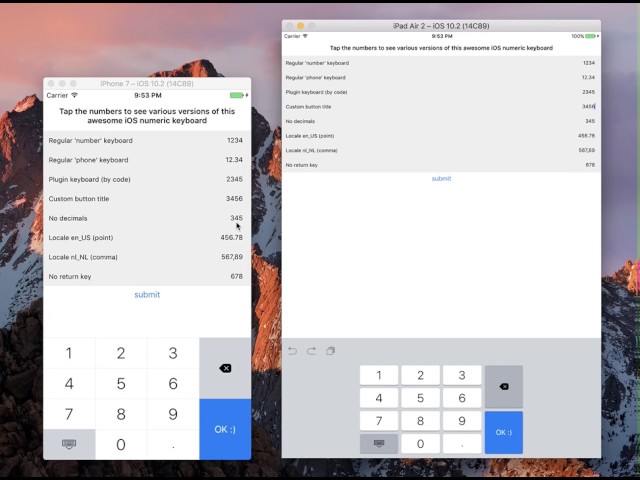Screen dimensions: 640x480
Task: Tap the 567,89 nl_NL field on iPhone
Action: point(232,257)
